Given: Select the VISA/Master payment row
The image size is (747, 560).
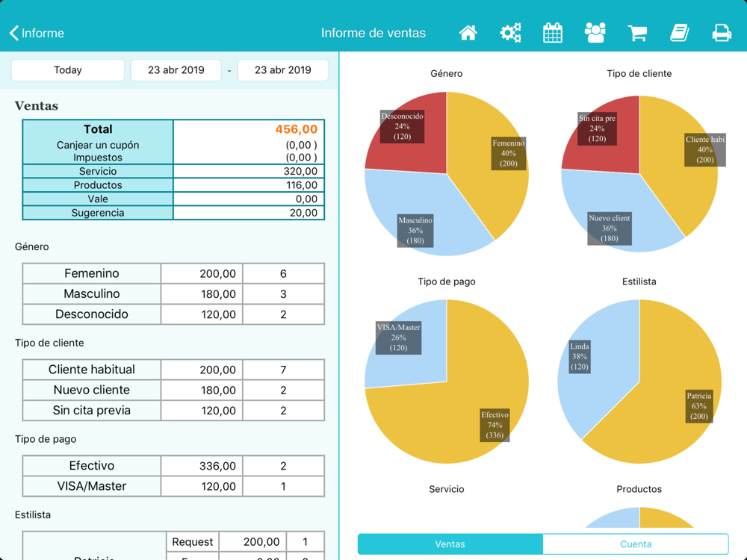Looking at the screenshot, I should 173,486.
